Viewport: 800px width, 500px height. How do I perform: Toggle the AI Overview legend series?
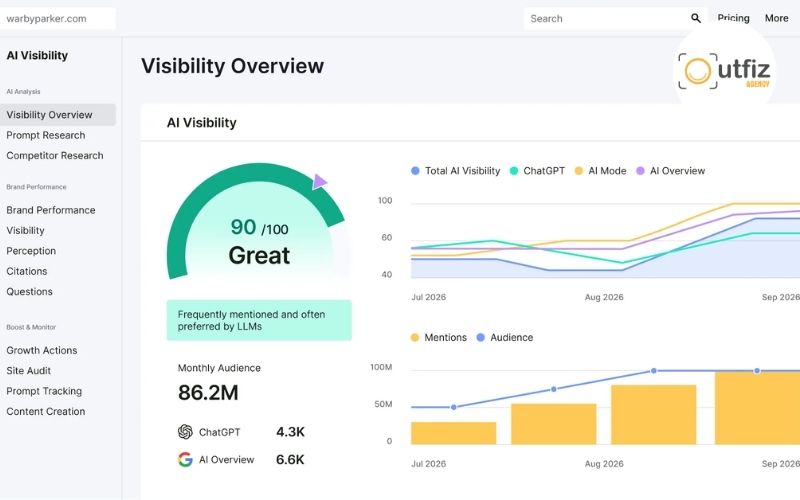[x=671, y=171]
